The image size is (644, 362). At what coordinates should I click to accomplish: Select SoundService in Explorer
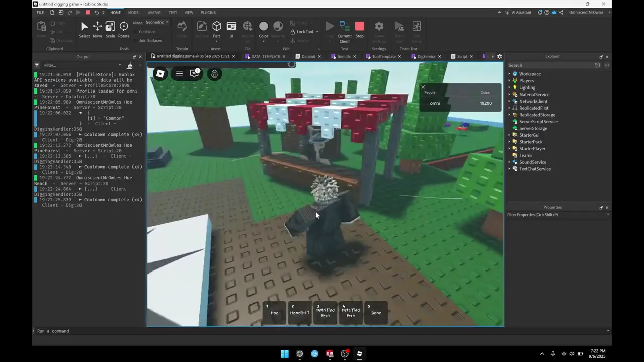[532, 162]
